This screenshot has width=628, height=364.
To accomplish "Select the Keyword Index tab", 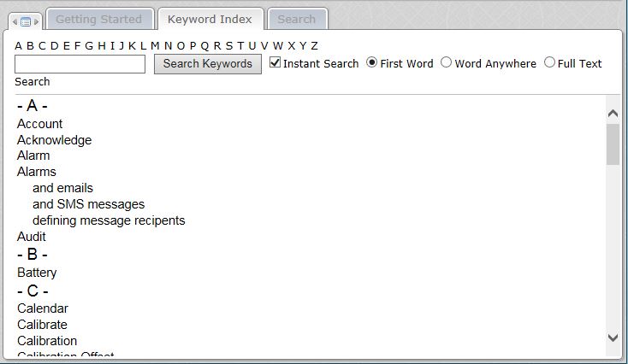I will (x=210, y=19).
